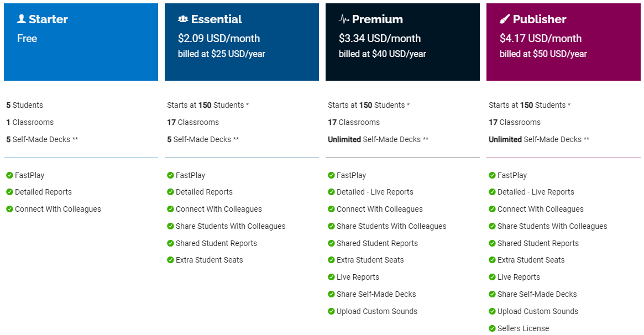Click the Starter plan user icon
Viewport: 644px width, 335px height.
[x=22, y=19]
